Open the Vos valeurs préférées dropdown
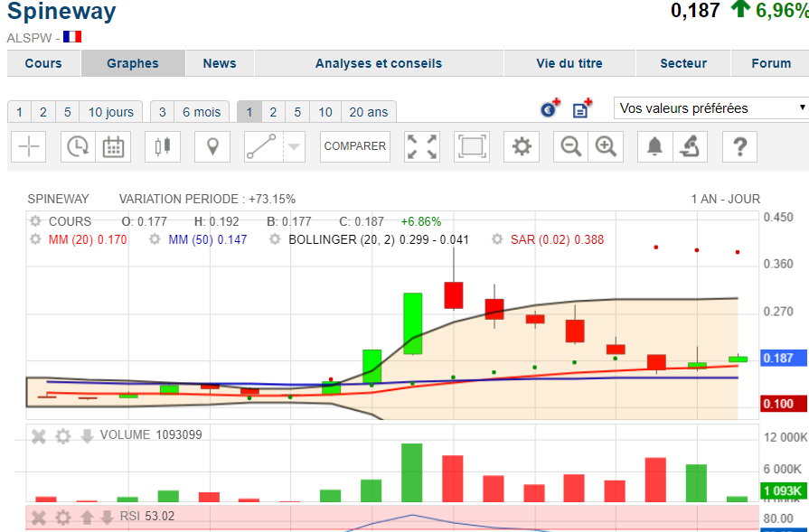Image resolution: width=809 pixels, height=532 pixels. [711, 108]
